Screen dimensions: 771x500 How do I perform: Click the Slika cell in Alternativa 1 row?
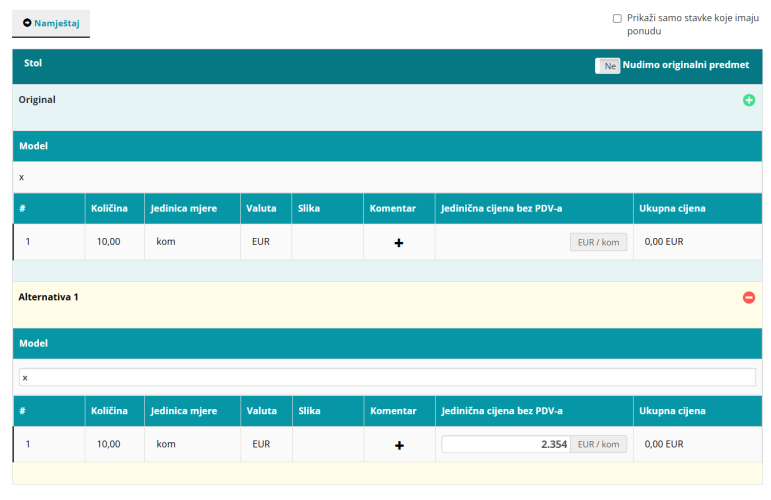tap(327, 444)
